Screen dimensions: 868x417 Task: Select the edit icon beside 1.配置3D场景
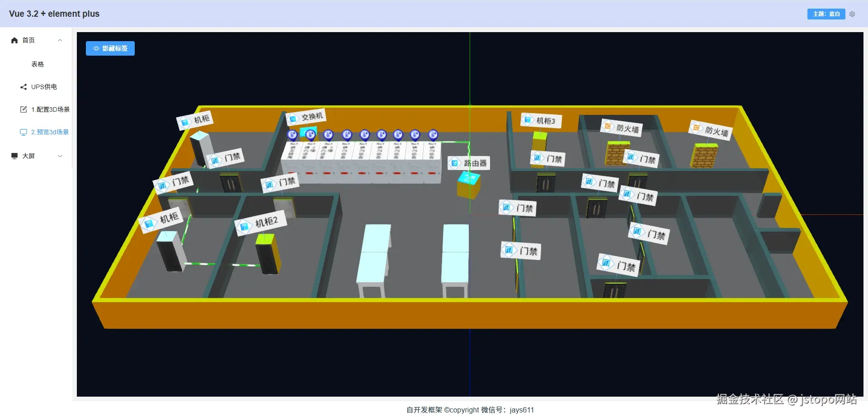23,109
